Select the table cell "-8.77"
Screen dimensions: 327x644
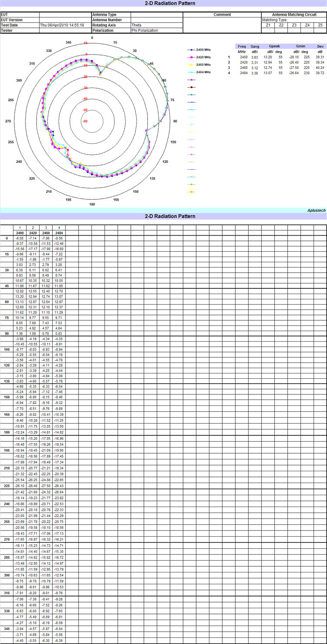point(20,349)
